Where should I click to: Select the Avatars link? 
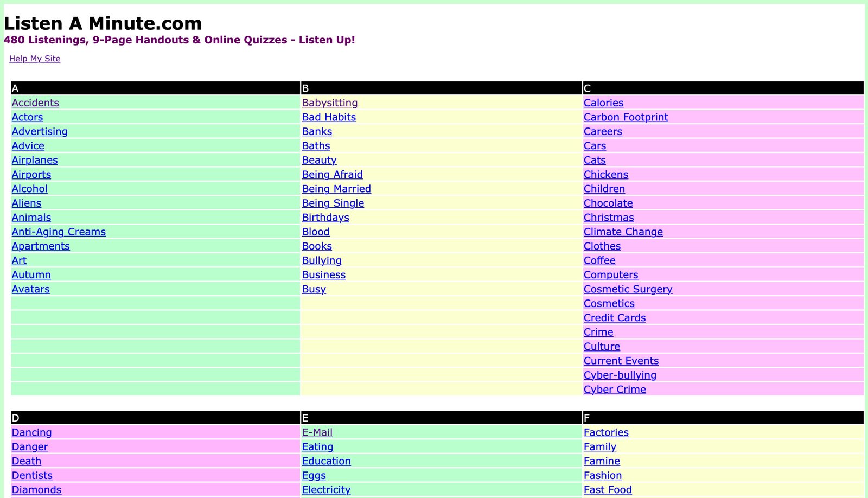(30, 289)
